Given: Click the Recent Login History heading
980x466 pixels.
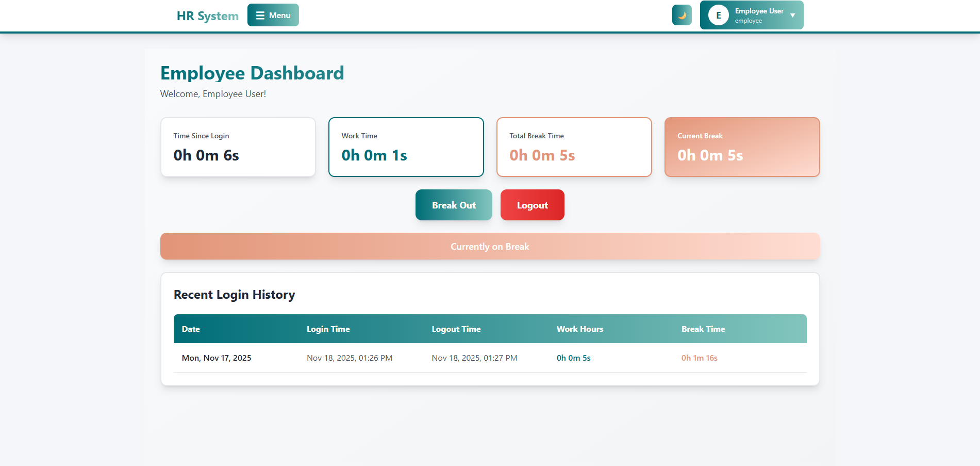Looking at the screenshot, I should tap(235, 295).
